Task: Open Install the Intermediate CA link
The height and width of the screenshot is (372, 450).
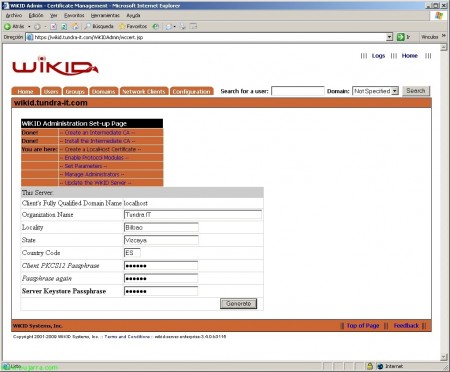Action: [x=97, y=141]
